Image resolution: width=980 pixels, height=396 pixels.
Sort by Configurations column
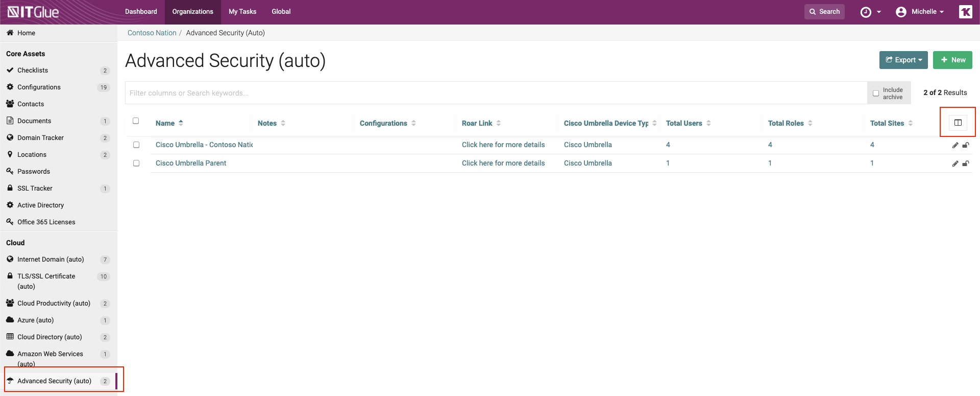tap(388, 123)
